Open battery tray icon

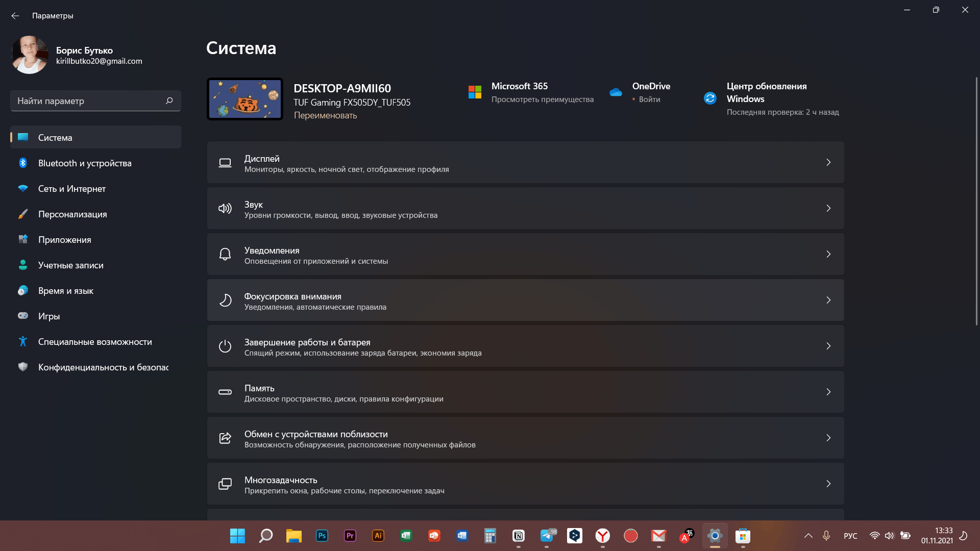coord(905,536)
